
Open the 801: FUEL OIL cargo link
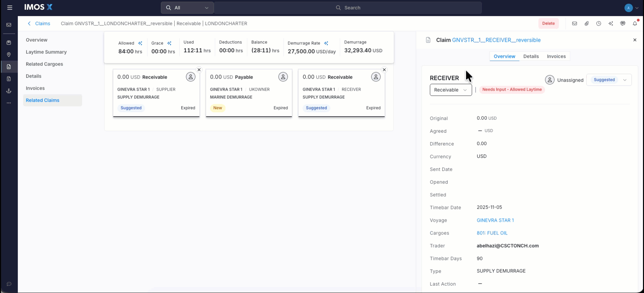coord(492,233)
